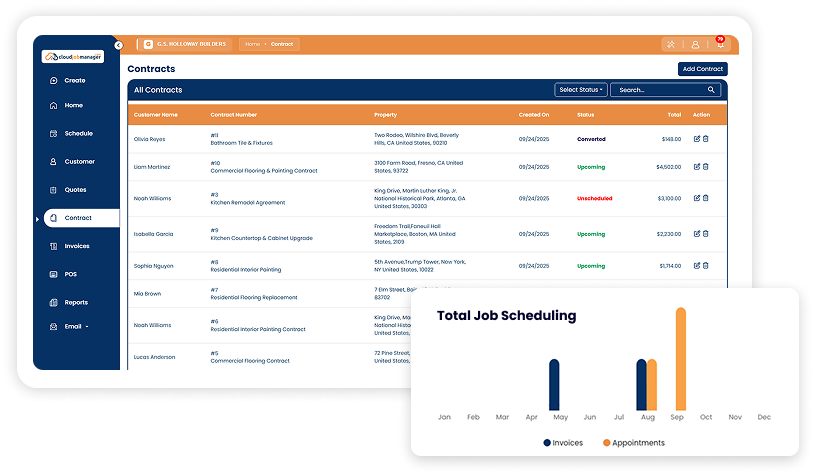
Task: Click the Add Contract button
Action: (x=702, y=69)
